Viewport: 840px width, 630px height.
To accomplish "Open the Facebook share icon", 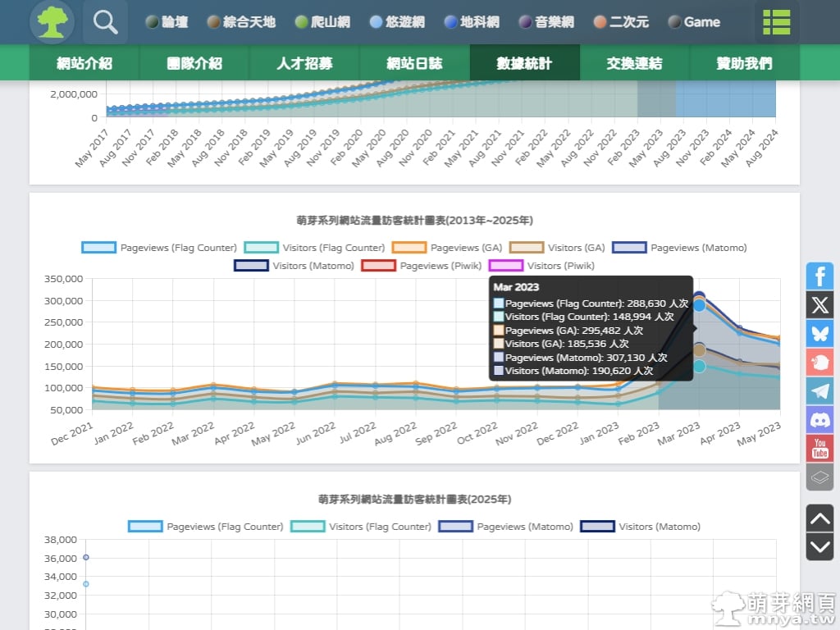I will 819,276.
